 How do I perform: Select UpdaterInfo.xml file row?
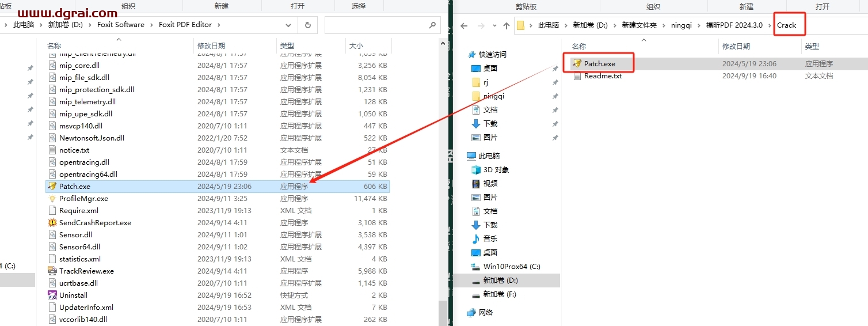218,307
